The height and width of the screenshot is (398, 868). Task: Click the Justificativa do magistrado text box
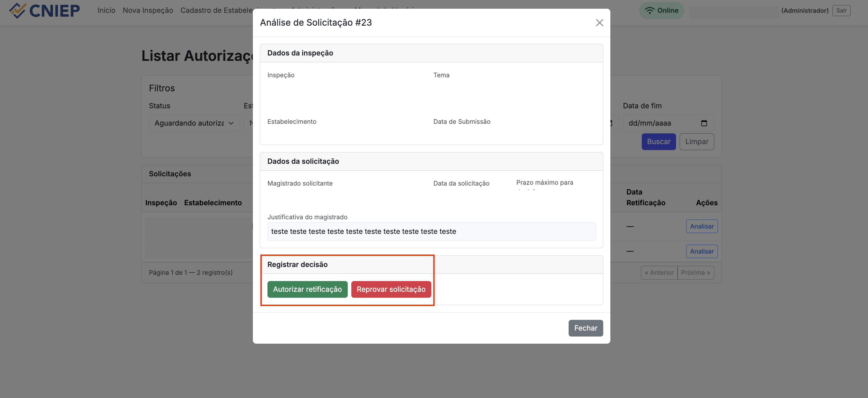[x=431, y=231]
